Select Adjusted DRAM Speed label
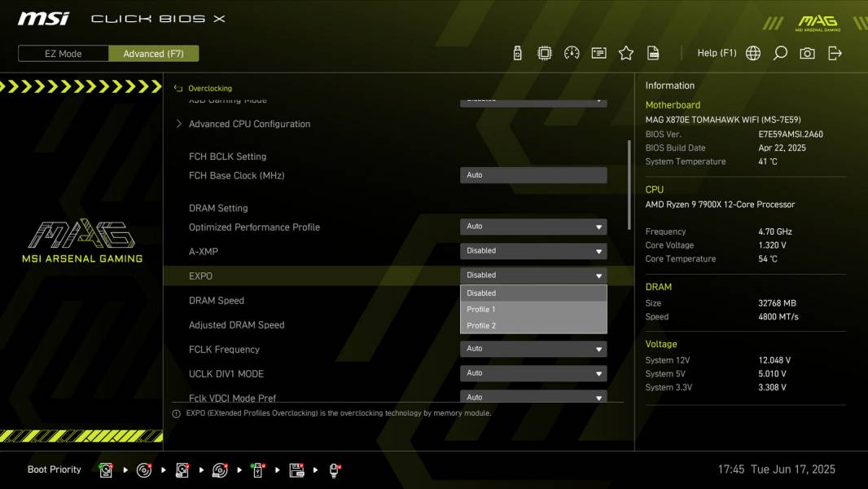 [x=236, y=325]
